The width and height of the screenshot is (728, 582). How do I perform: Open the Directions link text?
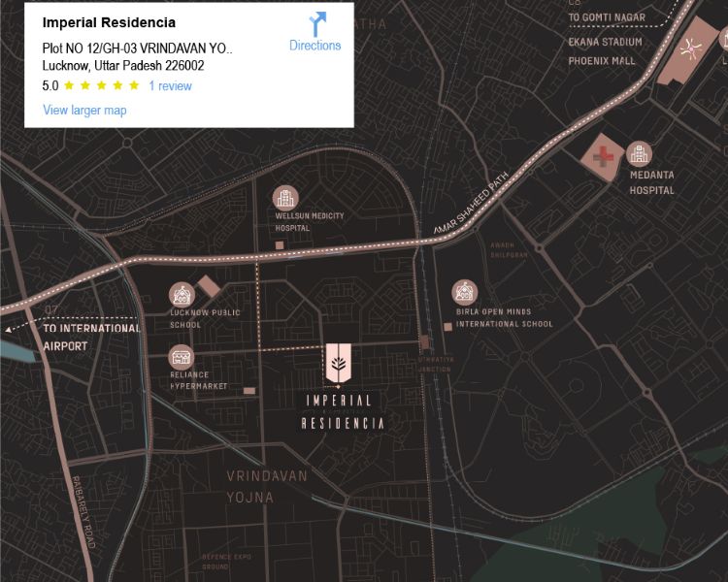point(314,46)
